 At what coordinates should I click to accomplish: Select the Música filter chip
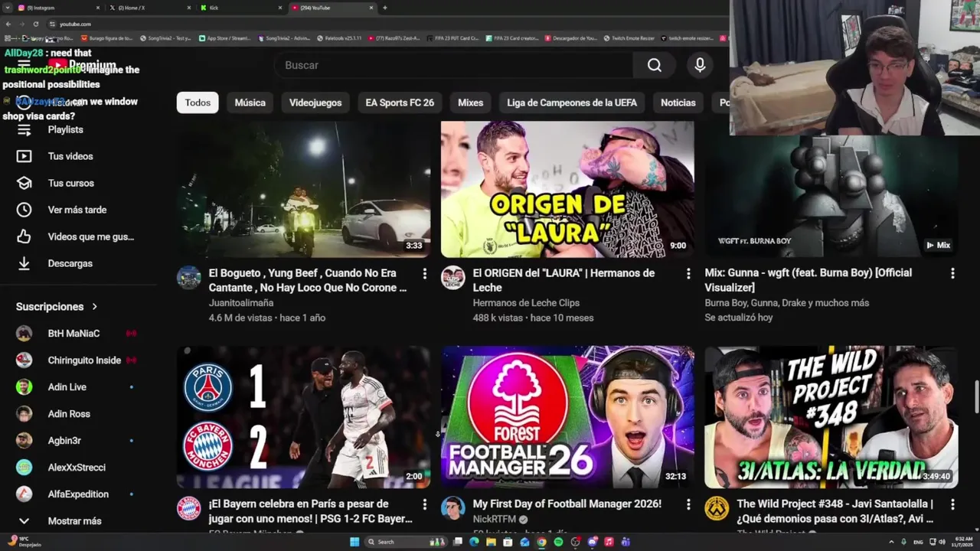[x=250, y=103]
